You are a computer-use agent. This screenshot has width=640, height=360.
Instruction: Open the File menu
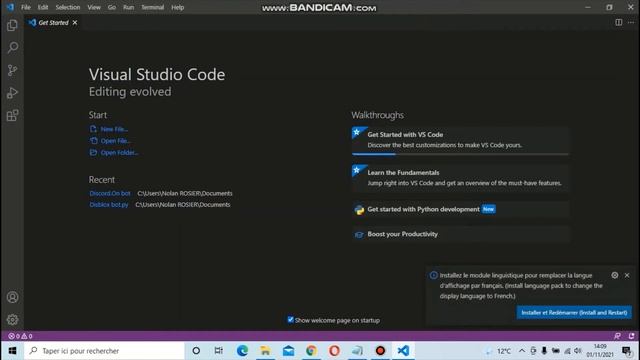coord(26,7)
